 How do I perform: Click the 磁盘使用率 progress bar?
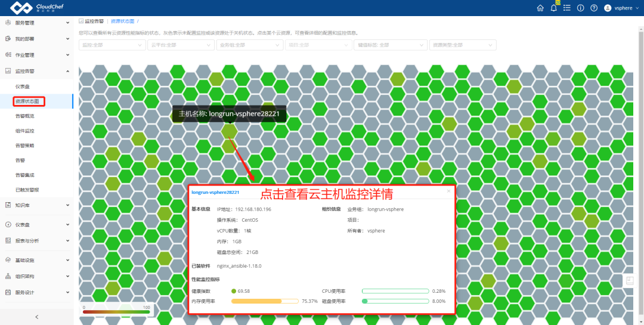click(x=395, y=301)
